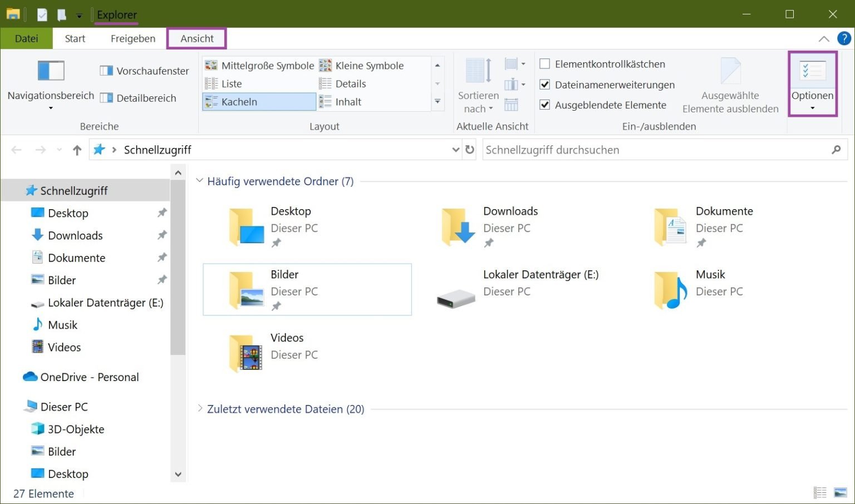The image size is (855, 504).
Task: Open the Datei menu
Action: [x=26, y=38]
